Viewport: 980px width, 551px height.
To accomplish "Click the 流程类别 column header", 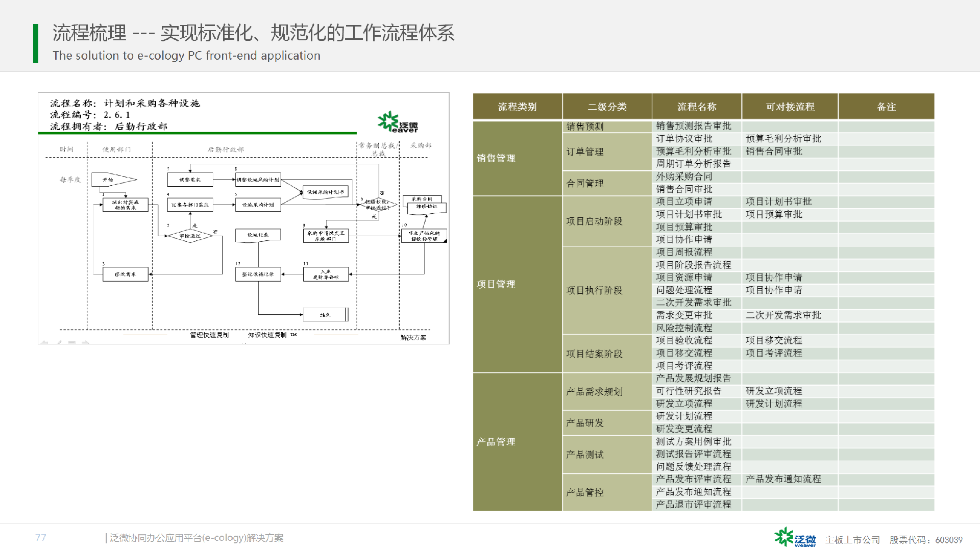I will point(518,107).
